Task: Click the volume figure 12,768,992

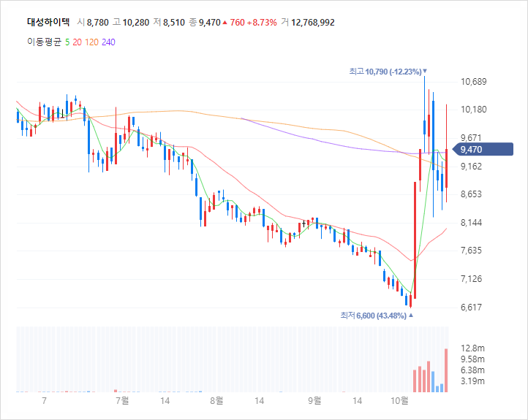Action: coord(313,23)
